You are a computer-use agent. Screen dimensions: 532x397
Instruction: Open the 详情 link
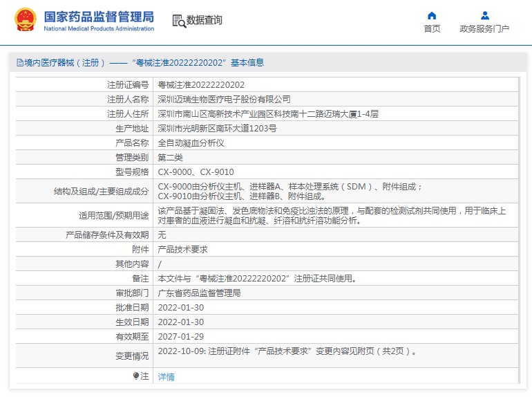(166, 377)
